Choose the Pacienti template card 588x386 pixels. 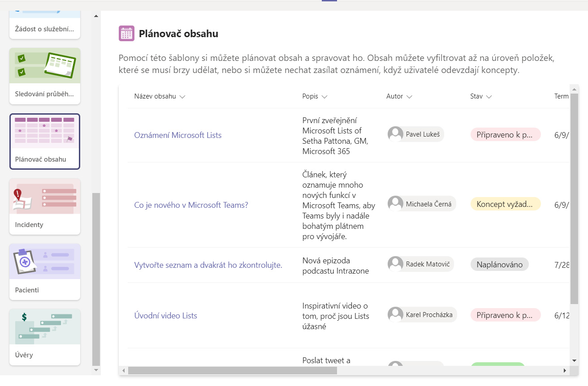coord(45,272)
